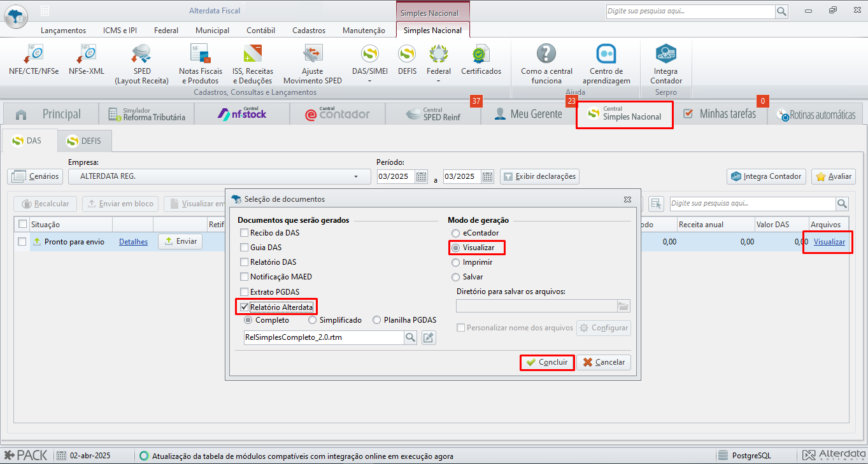The width and height of the screenshot is (868, 464).
Task: Click the column options icon left of the table search
Action: (656, 204)
